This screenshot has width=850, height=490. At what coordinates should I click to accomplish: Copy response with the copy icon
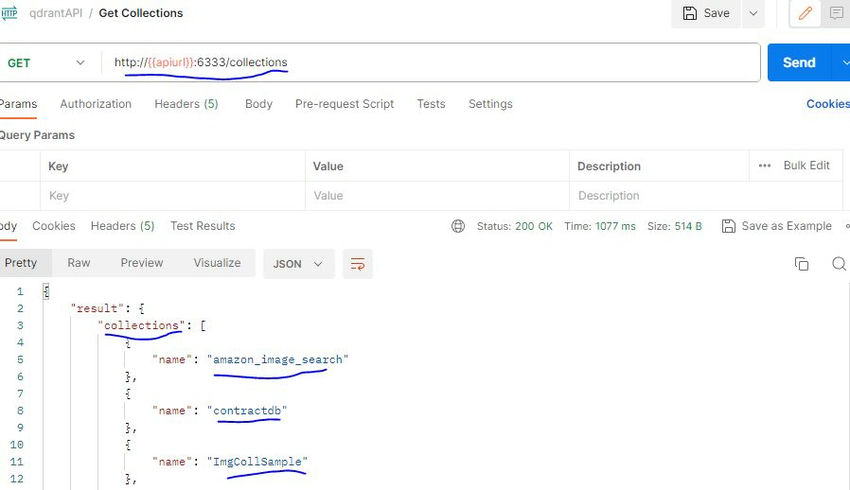tap(801, 264)
